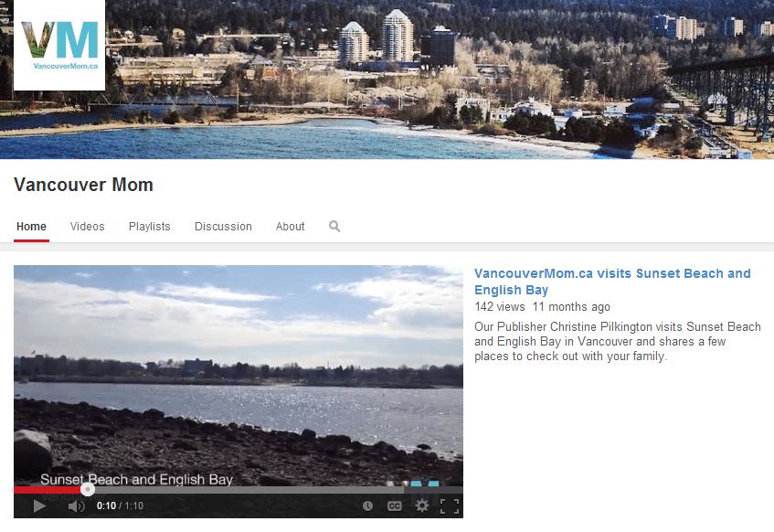Click the 0:10 / 1:10 time display
This screenshot has height=532, width=774.
[x=120, y=505]
